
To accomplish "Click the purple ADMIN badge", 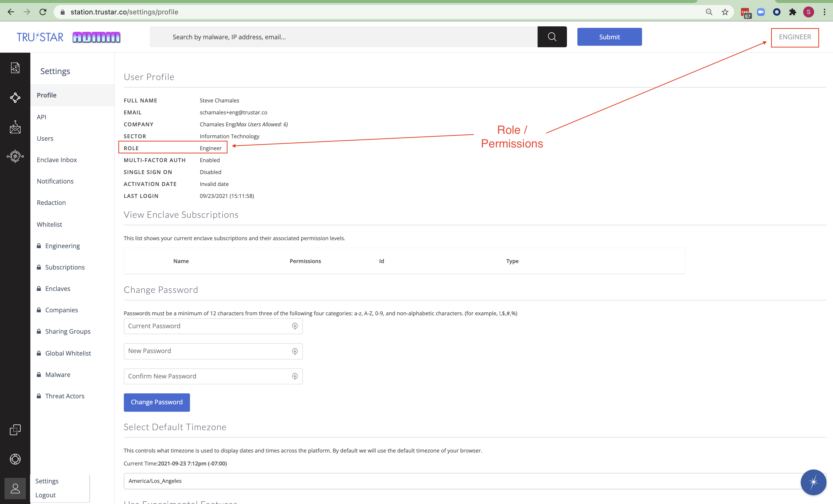I will tap(96, 37).
